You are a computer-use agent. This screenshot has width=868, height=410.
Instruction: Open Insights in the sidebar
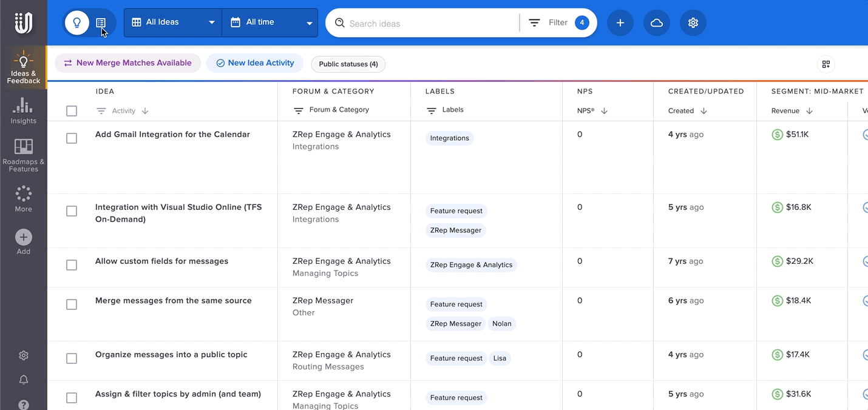click(23, 110)
